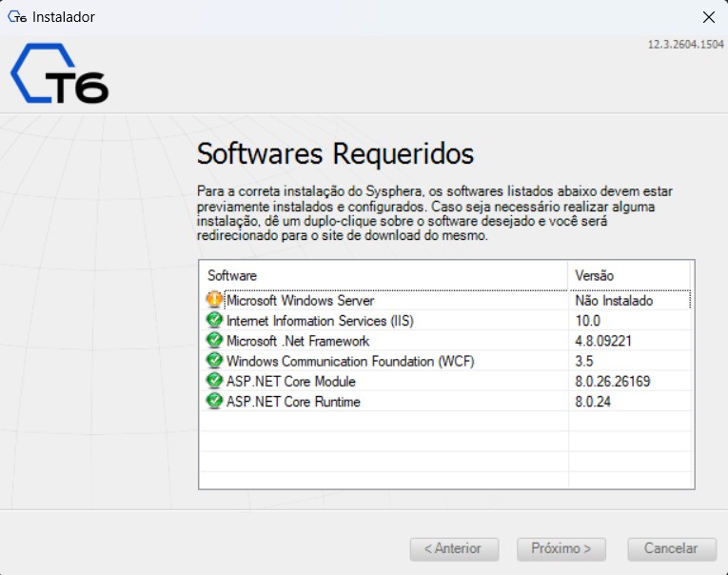
Task: Click the Software column header
Action: point(384,276)
